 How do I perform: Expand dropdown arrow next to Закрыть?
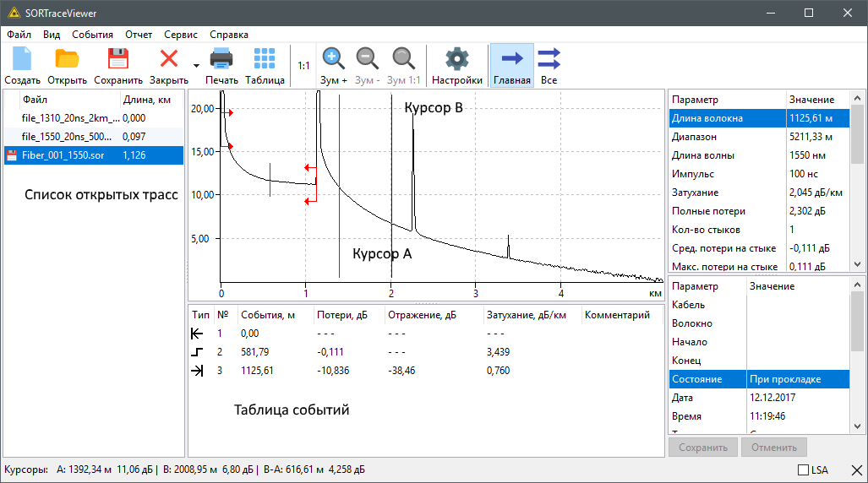(x=196, y=65)
